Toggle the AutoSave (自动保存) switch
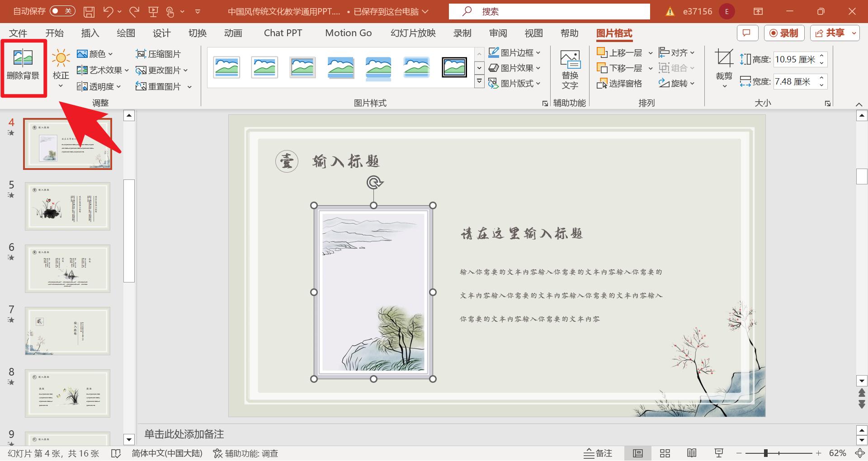 coord(62,11)
